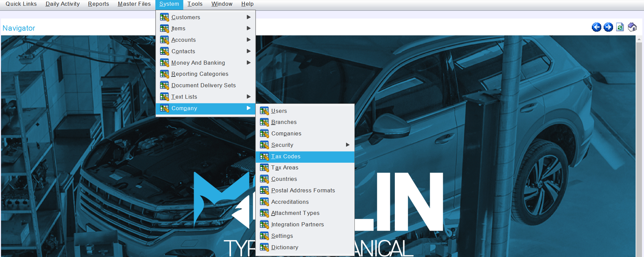644x257 pixels.
Task: Click the icon beside Document Delivery Sets
Action: point(164,85)
